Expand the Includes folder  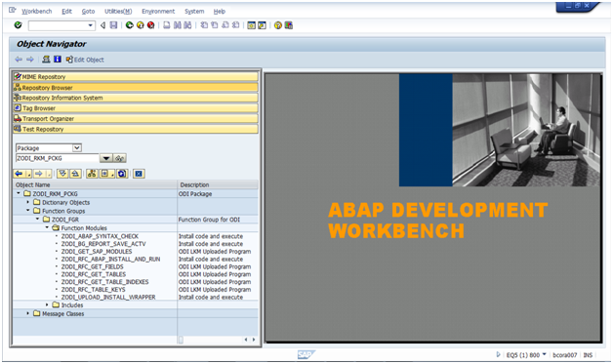[47, 304]
